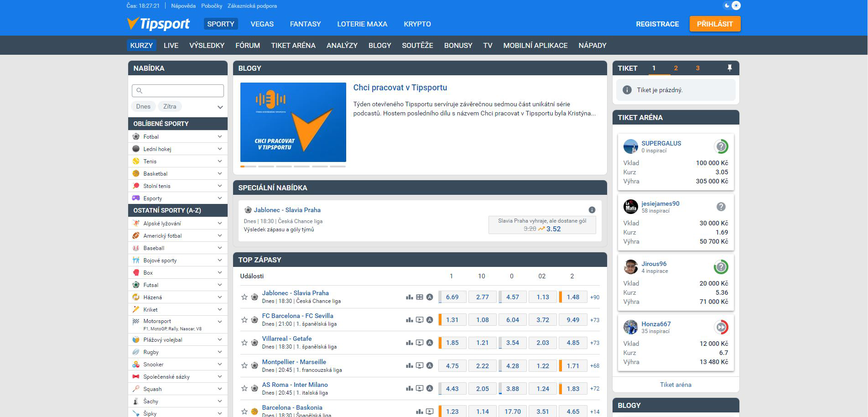Select second blog carousel indicator
868x417 pixels.
click(x=266, y=167)
